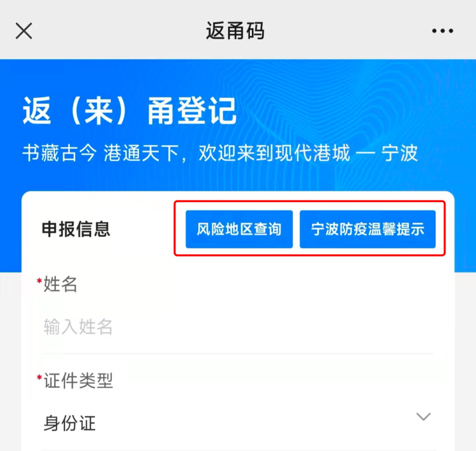Tap 欢迎来到现代港城 in the welcome subtitle
The width and height of the screenshot is (476, 451).
tap(275, 153)
